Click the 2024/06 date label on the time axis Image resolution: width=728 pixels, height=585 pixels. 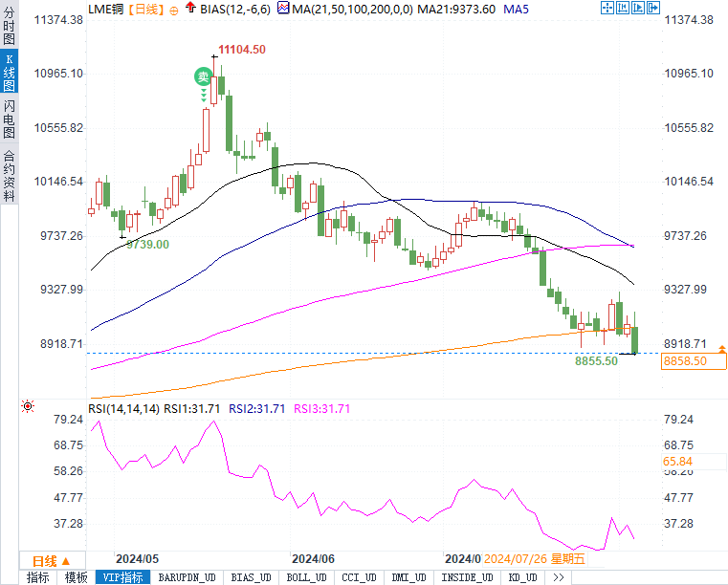point(313,558)
